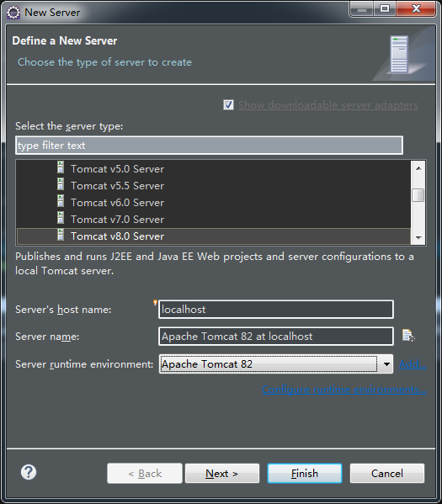Click the Server name text field
Screen dimensions: 442x504
(276, 337)
